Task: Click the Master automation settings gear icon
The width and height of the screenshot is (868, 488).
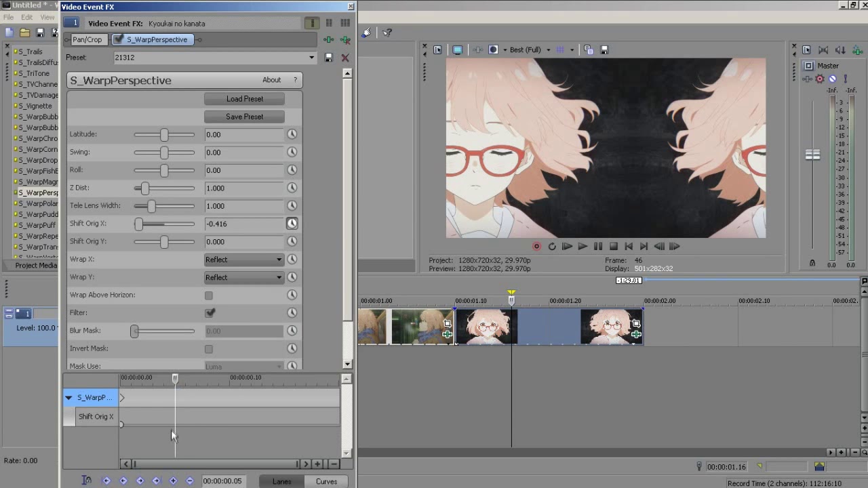Action: point(820,79)
